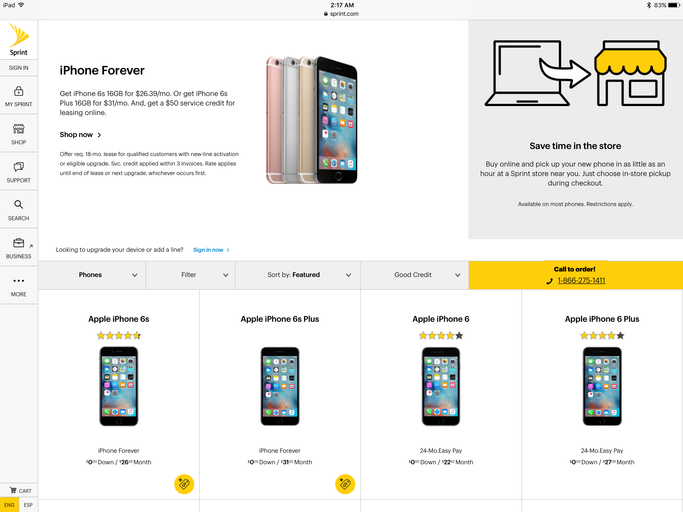This screenshot has height=512, width=683.
Task: Click the Search magnifier icon
Action: [18, 204]
